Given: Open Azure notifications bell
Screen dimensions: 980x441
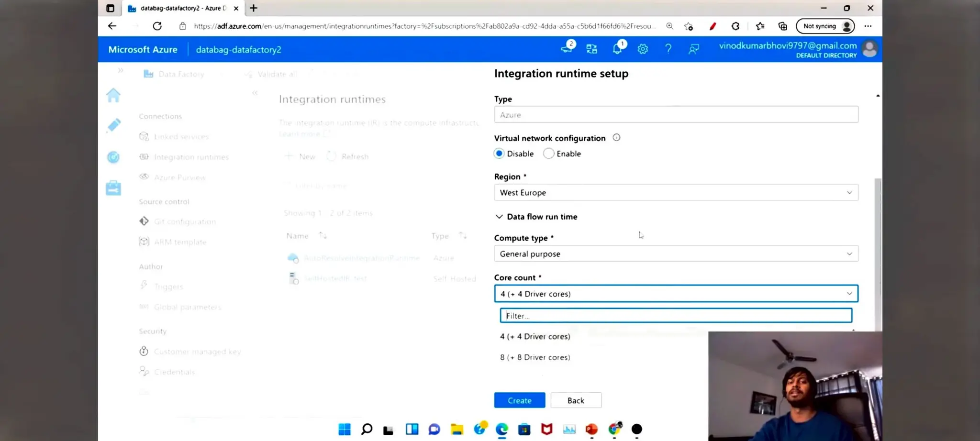Looking at the screenshot, I should pyautogui.click(x=617, y=48).
